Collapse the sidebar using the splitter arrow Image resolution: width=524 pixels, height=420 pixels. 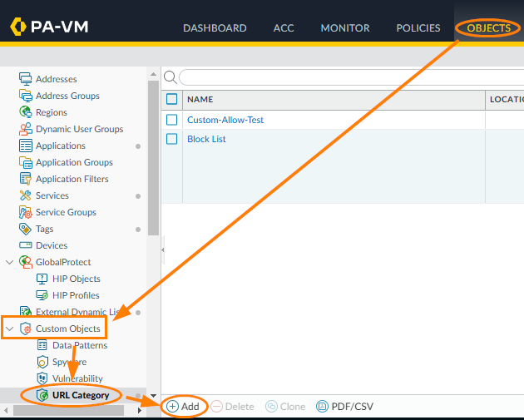[163, 250]
